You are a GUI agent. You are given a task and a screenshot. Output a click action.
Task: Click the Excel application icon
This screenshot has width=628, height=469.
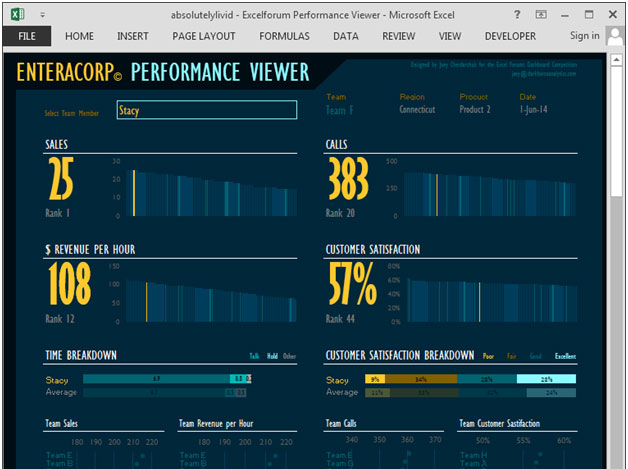tap(17, 15)
